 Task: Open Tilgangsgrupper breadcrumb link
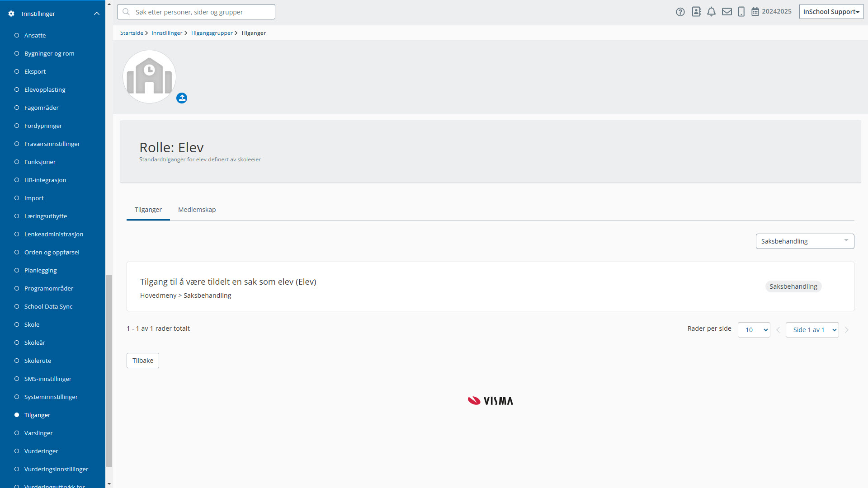click(211, 33)
